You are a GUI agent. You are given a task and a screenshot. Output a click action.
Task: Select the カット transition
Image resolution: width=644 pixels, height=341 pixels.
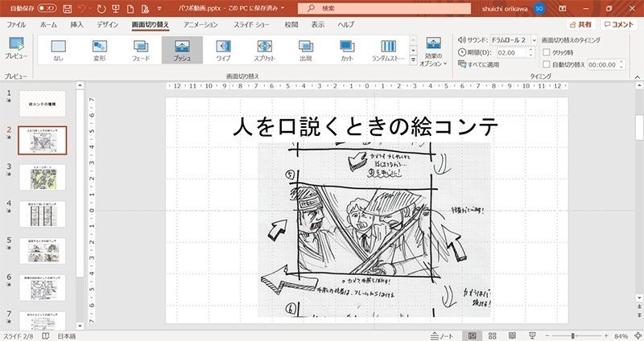(347, 50)
